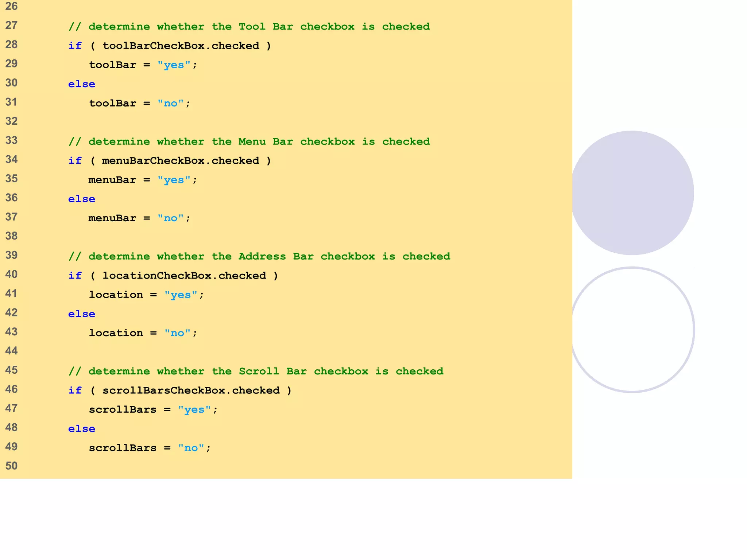Image resolution: width=747 pixels, height=560 pixels.
Task: Click scrollBarsCheckBox.checked in the if statement
Action: pyautogui.click(x=191, y=390)
